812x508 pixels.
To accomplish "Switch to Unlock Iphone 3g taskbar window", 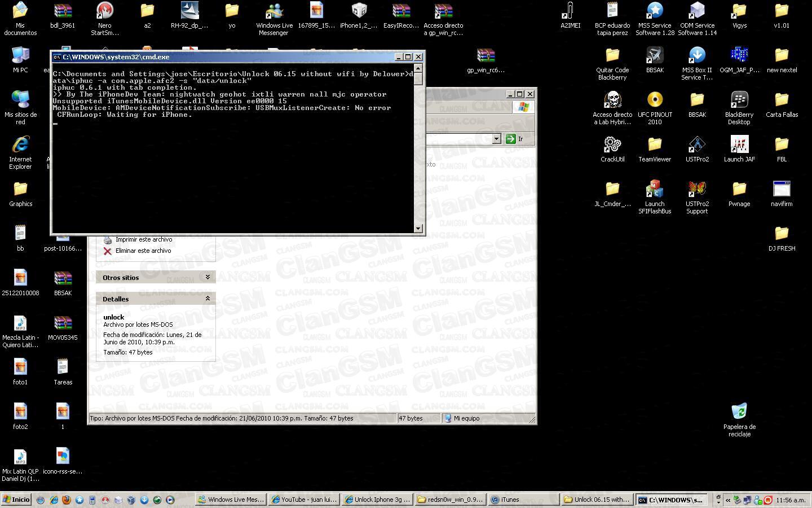I will [x=377, y=500].
